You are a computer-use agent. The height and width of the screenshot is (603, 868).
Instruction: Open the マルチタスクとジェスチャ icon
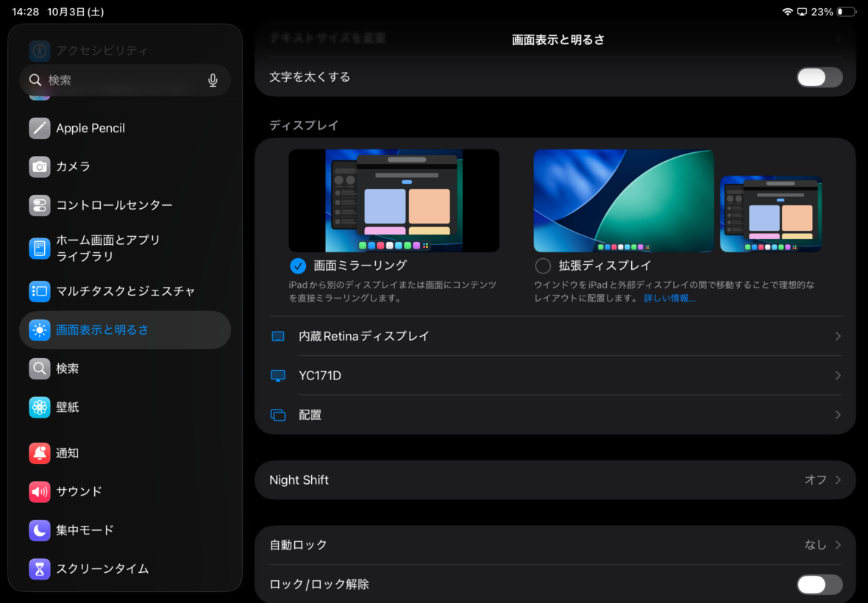[x=39, y=291]
